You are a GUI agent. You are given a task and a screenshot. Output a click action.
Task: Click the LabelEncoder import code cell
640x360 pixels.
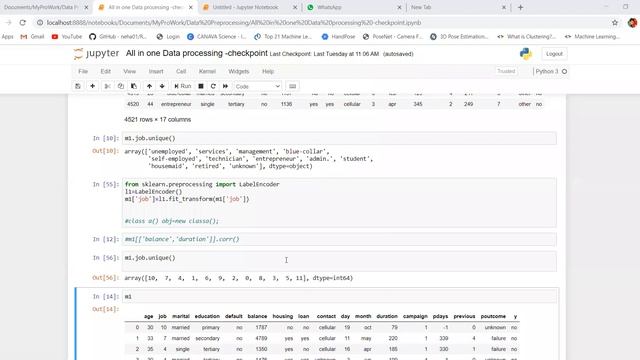click(x=339, y=202)
